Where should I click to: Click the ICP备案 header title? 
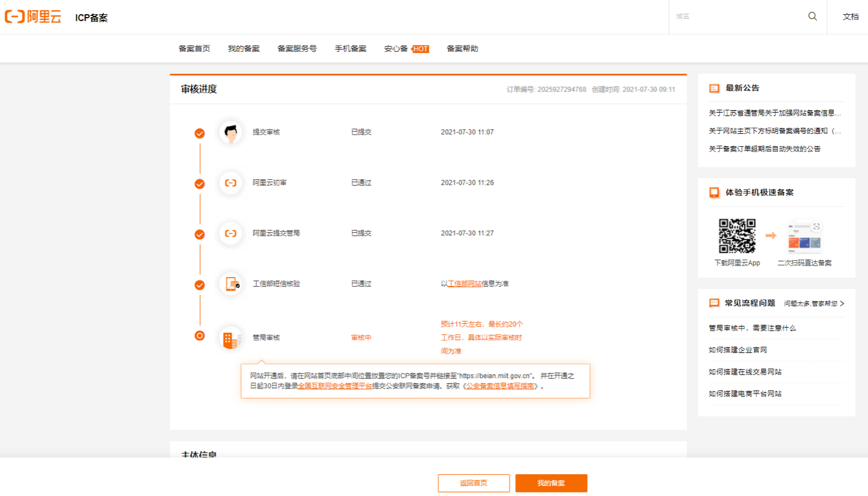(91, 18)
